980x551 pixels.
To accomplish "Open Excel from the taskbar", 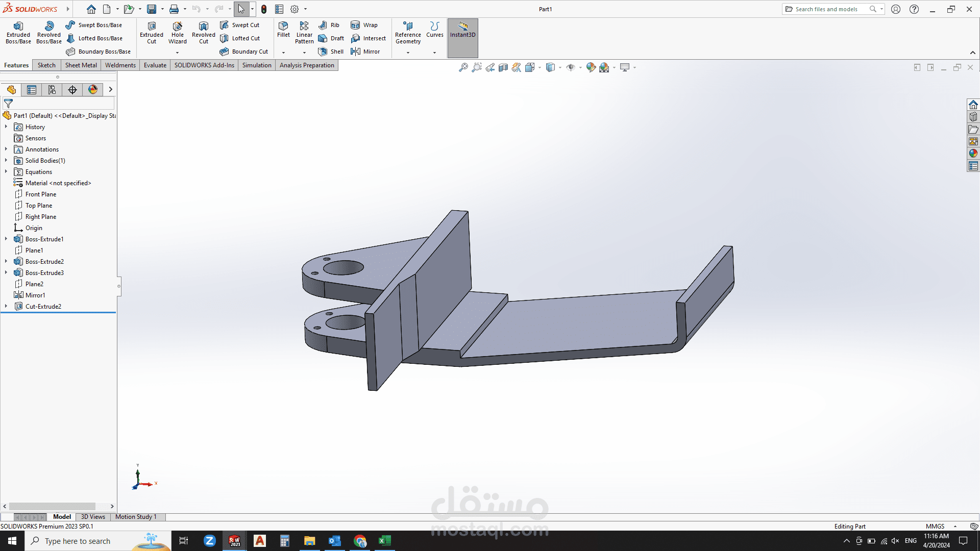I will (385, 541).
